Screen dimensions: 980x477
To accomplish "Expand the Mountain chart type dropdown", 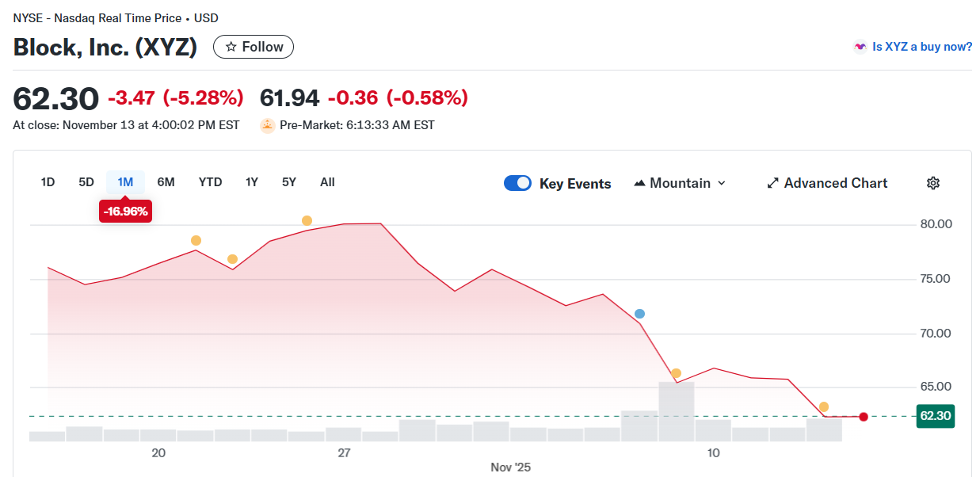I will click(680, 183).
